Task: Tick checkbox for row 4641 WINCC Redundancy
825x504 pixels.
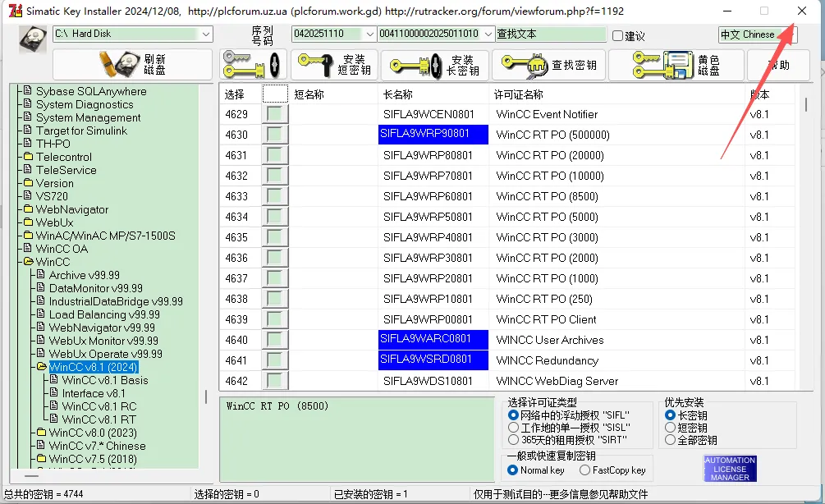Action: point(275,360)
